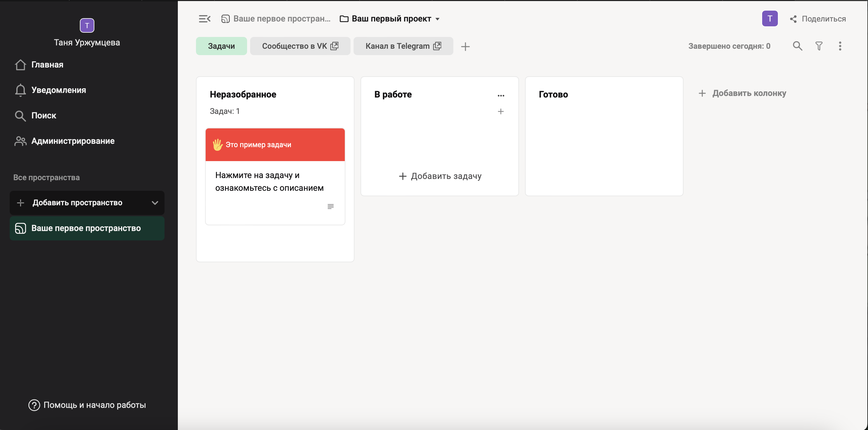Open the three-dot board menu
868x430 pixels.
(x=840, y=46)
